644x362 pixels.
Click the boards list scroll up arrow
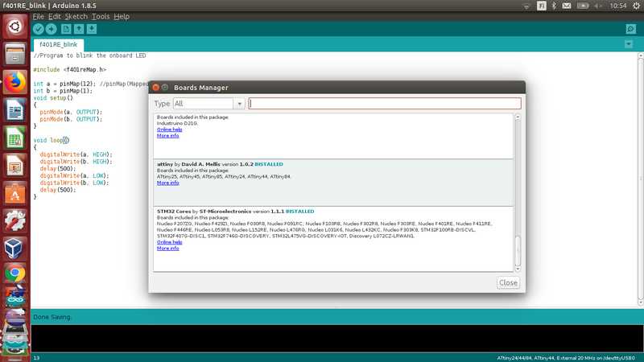pyautogui.click(x=518, y=117)
